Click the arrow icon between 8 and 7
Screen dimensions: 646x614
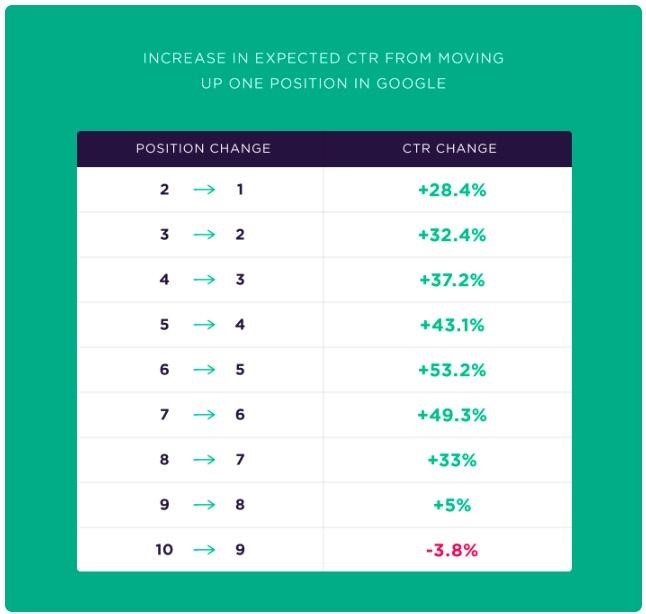click(204, 460)
